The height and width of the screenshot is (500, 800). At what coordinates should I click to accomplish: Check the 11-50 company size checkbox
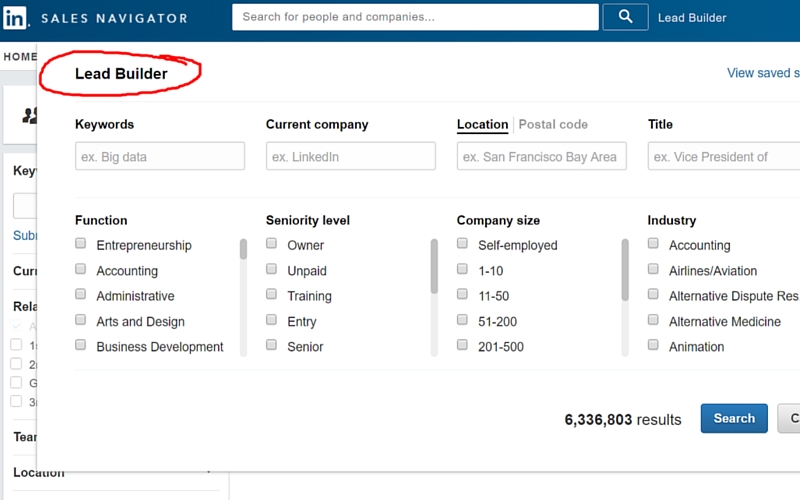pyautogui.click(x=462, y=294)
